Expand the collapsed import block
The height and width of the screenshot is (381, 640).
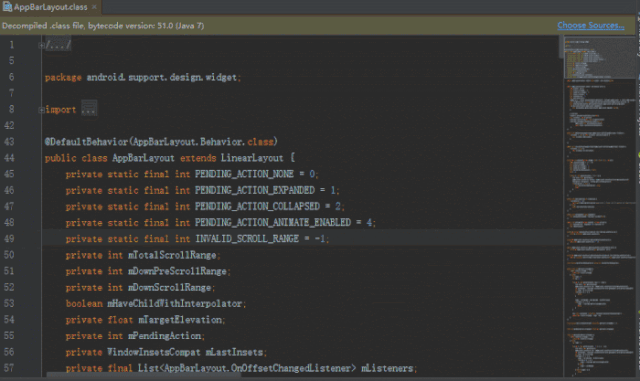[x=41, y=110]
